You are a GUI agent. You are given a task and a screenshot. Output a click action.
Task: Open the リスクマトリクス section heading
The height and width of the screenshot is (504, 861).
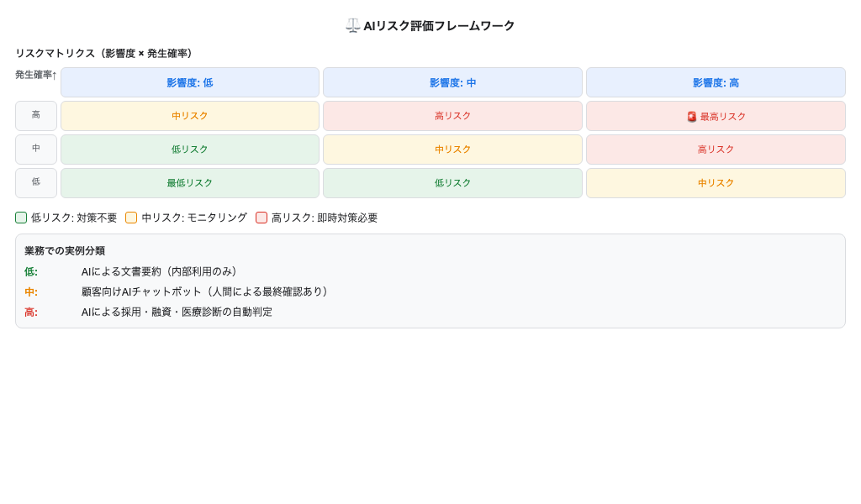(103, 52)
